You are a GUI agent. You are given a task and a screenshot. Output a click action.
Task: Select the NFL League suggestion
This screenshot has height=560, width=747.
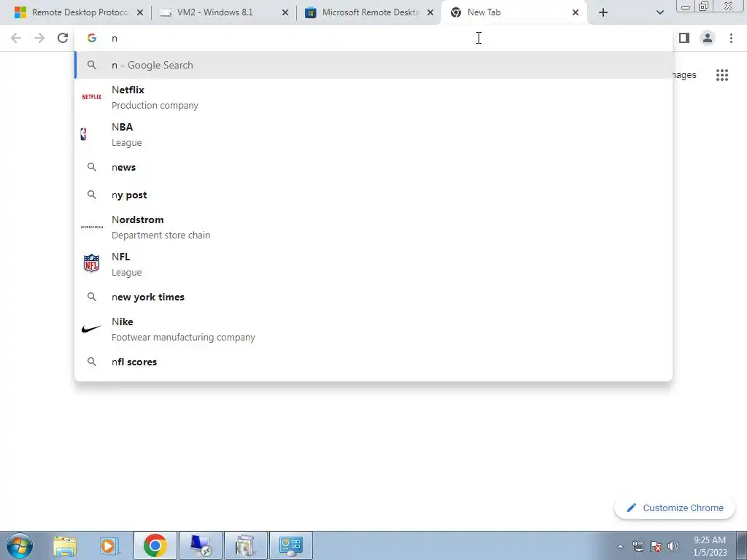click(x=373, y=264)
